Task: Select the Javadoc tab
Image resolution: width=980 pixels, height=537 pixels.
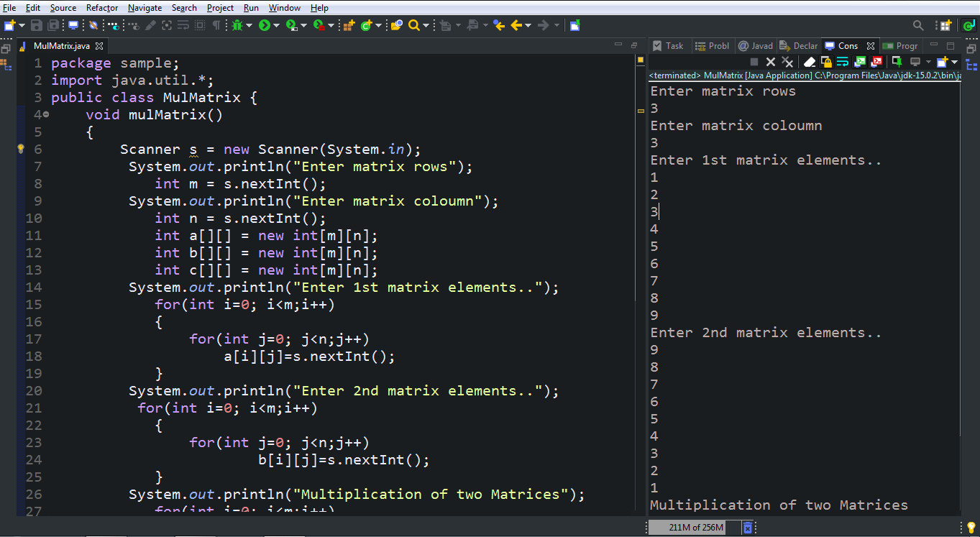Action: [x=756, y=45]
